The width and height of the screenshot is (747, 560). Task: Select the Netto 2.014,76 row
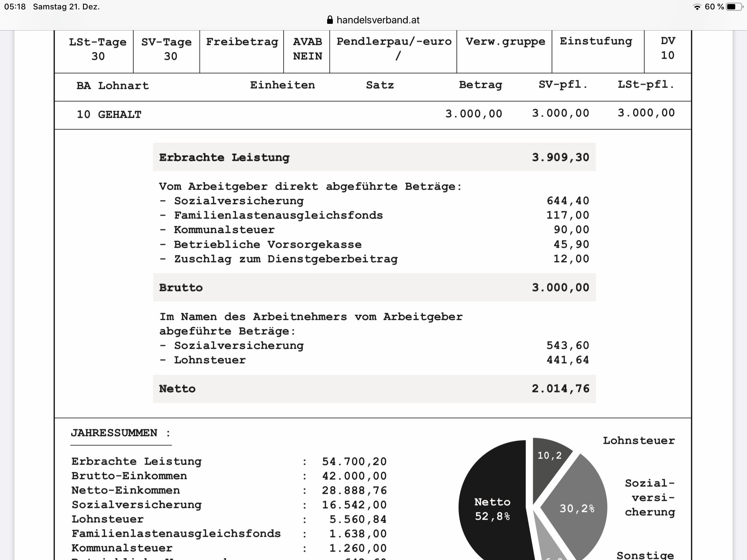(374, 389)
